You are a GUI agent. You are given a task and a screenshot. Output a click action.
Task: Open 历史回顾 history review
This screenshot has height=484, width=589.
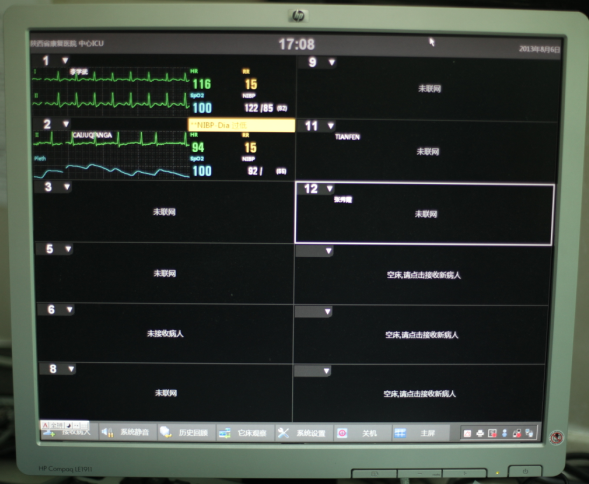tap(187, 433)
